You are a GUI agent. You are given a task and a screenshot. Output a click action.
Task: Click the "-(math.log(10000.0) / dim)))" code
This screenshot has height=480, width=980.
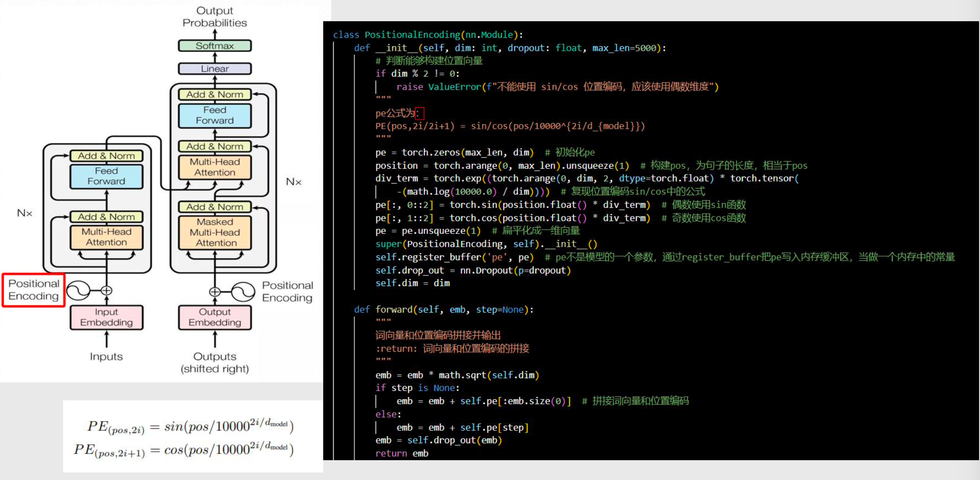[473, 192]
